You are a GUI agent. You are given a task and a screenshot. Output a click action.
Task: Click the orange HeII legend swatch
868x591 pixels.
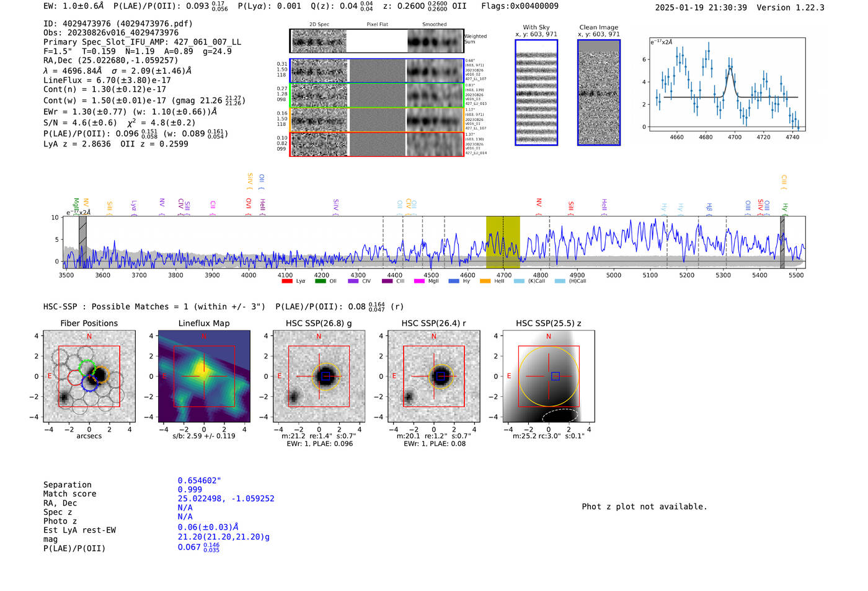(x=485, y=282)
